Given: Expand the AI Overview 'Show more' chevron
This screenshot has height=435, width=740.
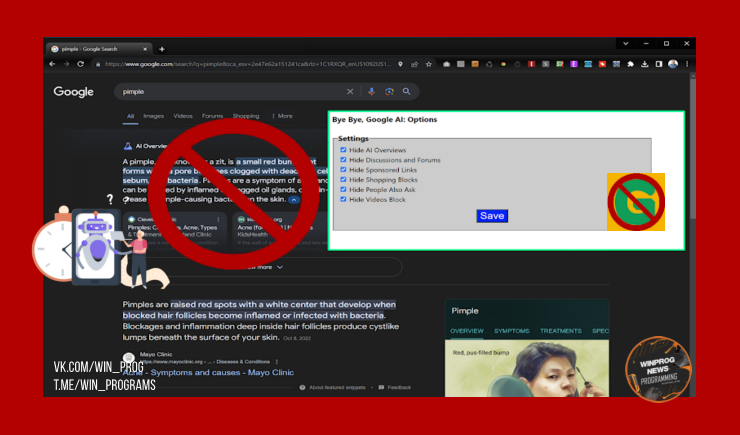Looking at the screenshot, I should pyautogui.click(x=280, y=268).
